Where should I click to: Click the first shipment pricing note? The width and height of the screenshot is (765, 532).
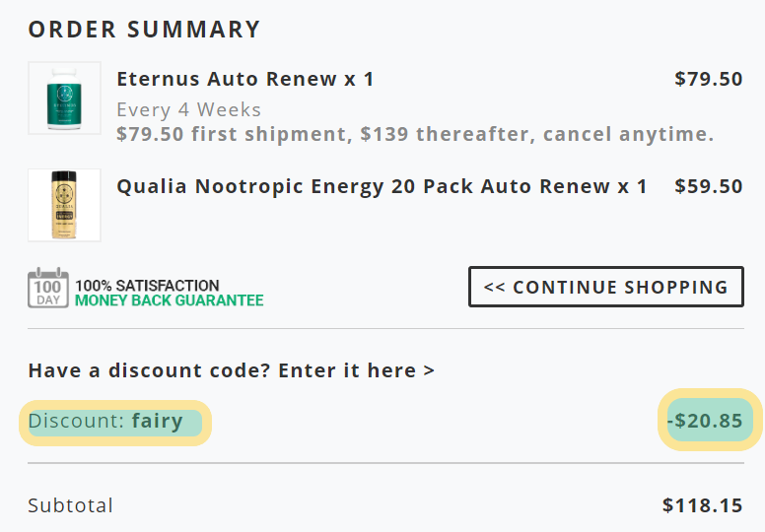point(415,134)
